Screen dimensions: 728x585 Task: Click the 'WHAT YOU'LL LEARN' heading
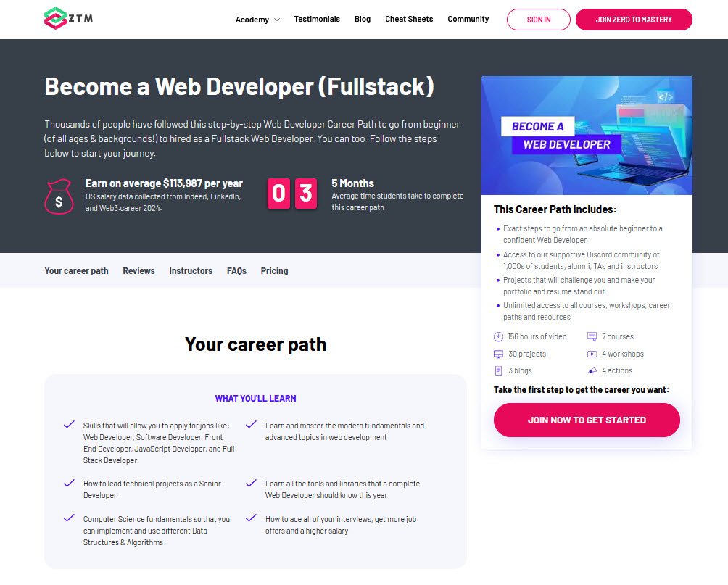255,399
